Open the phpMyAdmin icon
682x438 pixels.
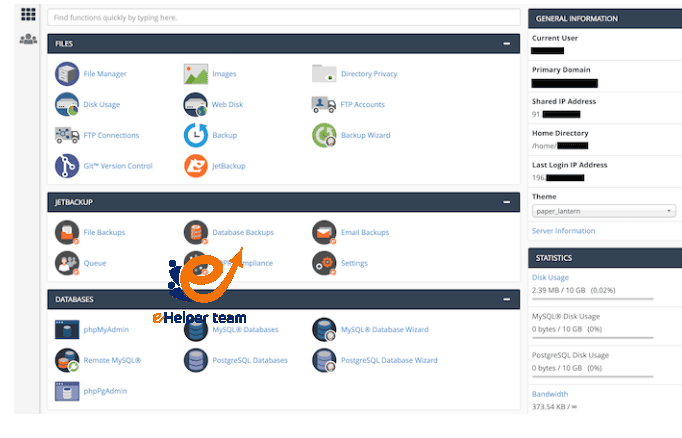click(67, 329)
